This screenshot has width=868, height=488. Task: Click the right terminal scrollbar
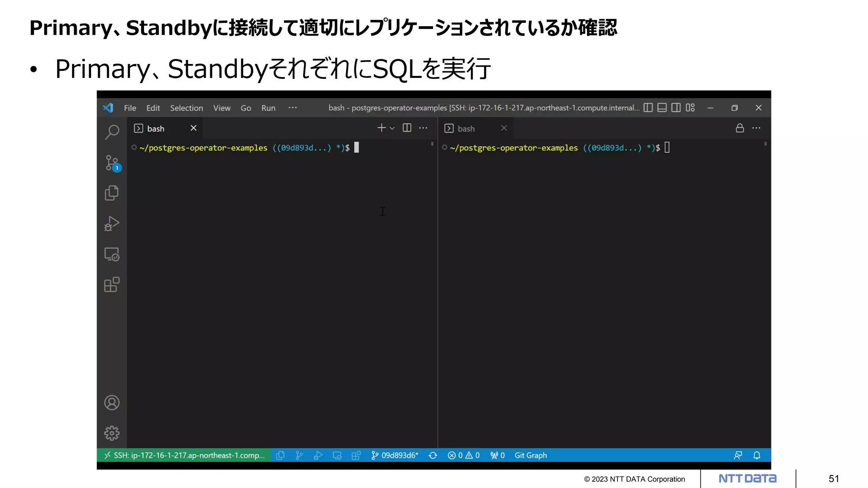765,144
